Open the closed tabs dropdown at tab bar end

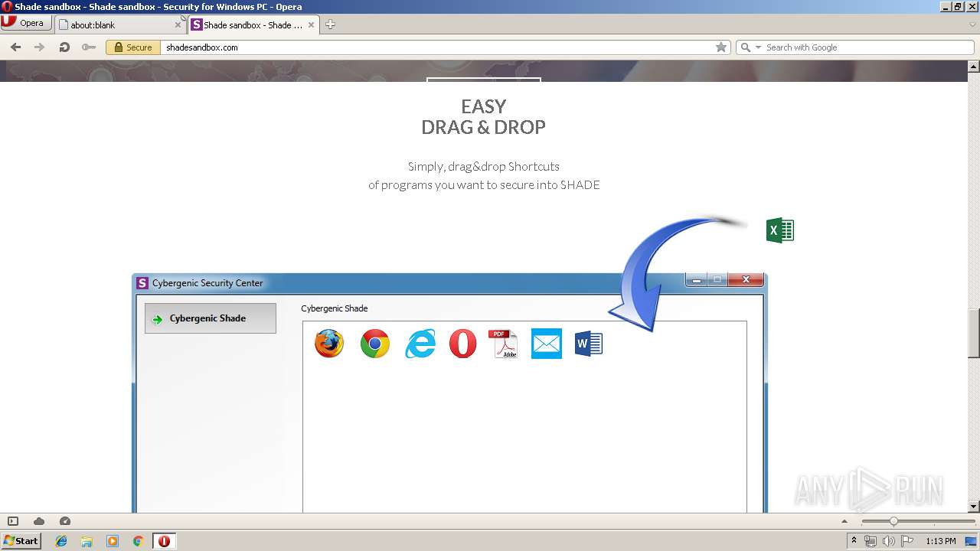(972, 24)
